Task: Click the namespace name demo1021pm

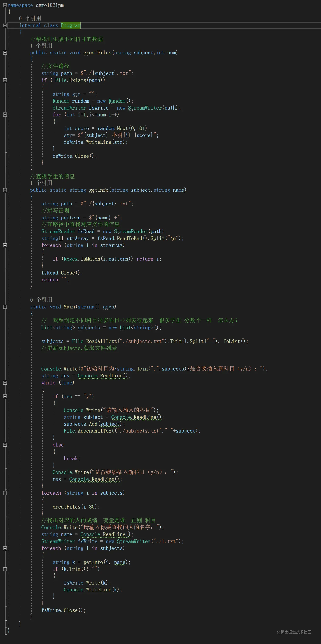Action: point(50,5)
